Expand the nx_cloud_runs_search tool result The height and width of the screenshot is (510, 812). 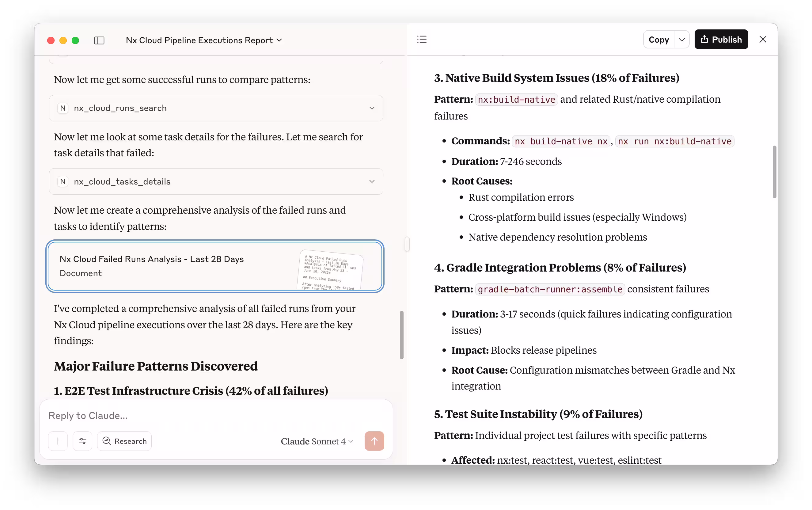pos(372,108)
